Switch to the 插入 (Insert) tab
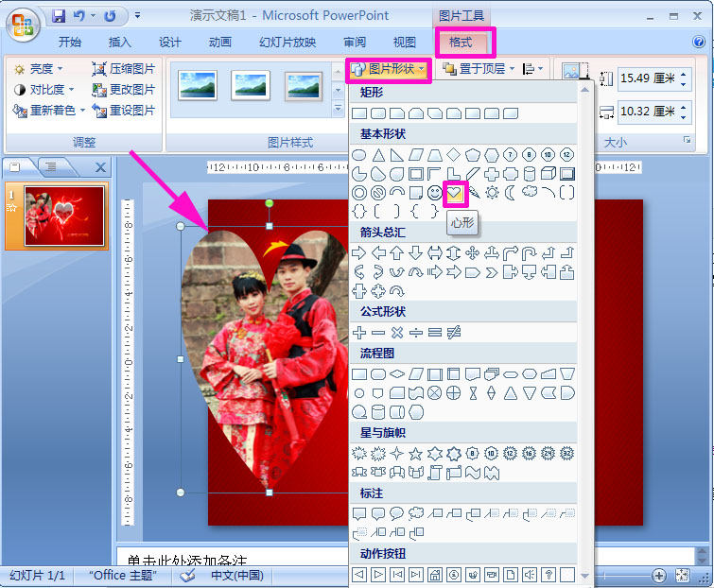 (x=120, y=42)
